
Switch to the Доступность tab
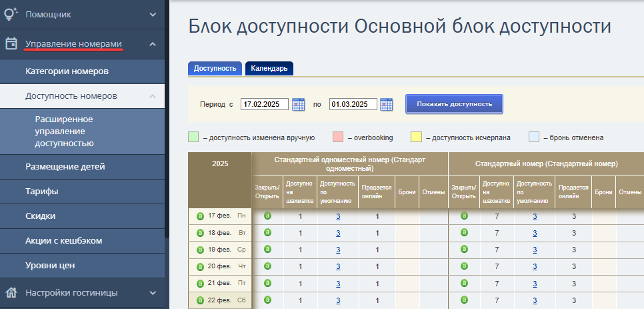(215, 68)
